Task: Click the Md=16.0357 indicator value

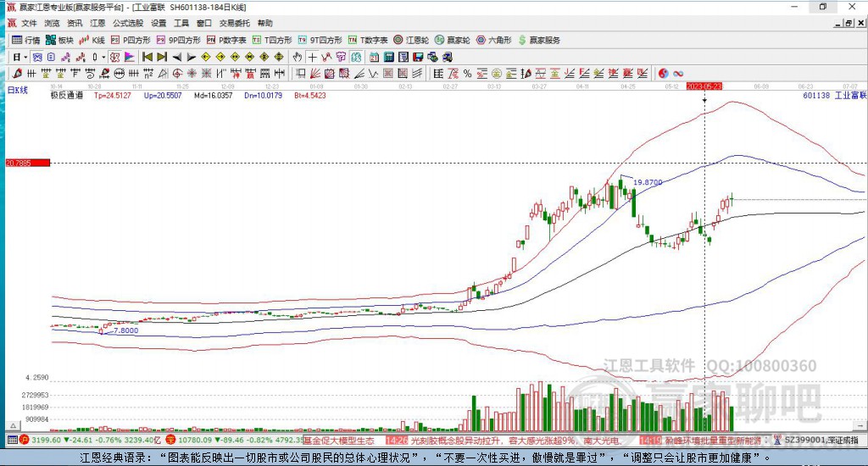Action: pyautogui.click(x=213, y=95)
